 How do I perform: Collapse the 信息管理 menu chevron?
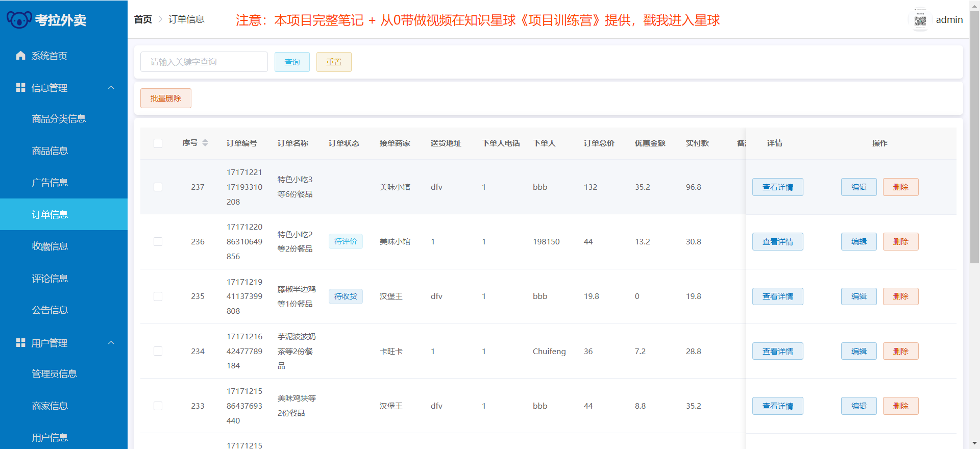pos(111,88)
